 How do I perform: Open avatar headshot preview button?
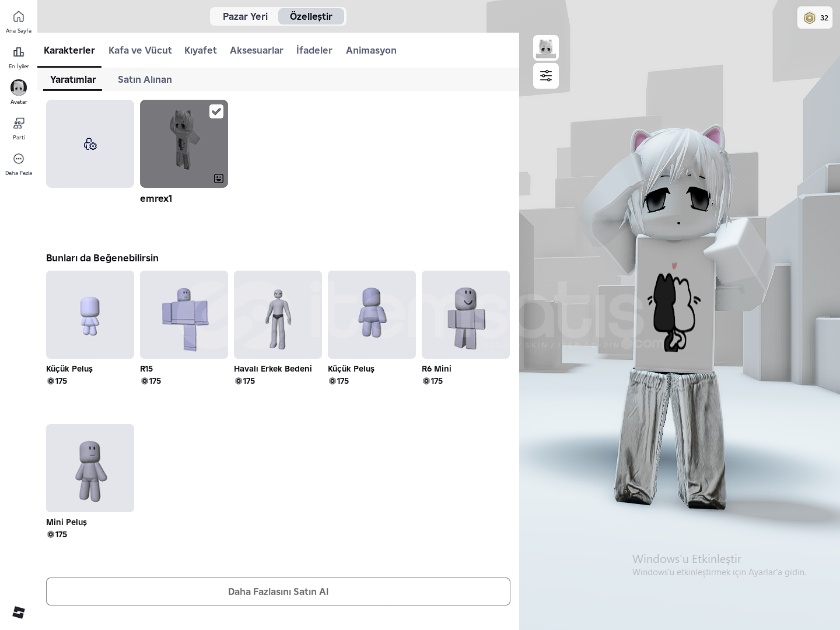pyautogui.click(x=546, y=48)
